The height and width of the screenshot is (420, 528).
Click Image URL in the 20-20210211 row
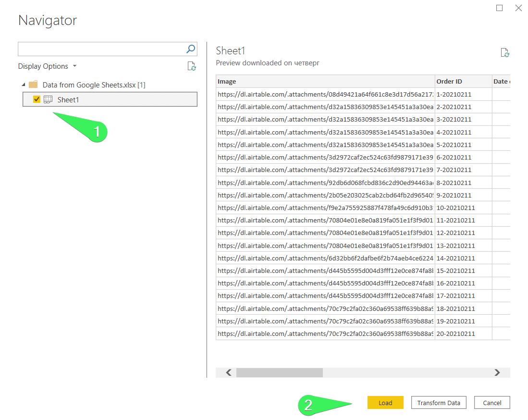(x=325, y=334)
